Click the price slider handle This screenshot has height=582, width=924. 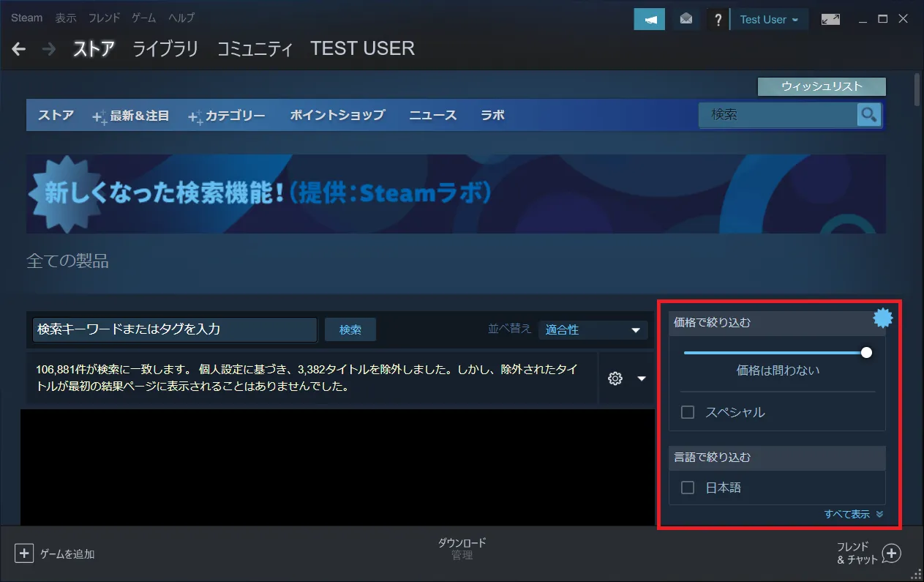(867, 353)
